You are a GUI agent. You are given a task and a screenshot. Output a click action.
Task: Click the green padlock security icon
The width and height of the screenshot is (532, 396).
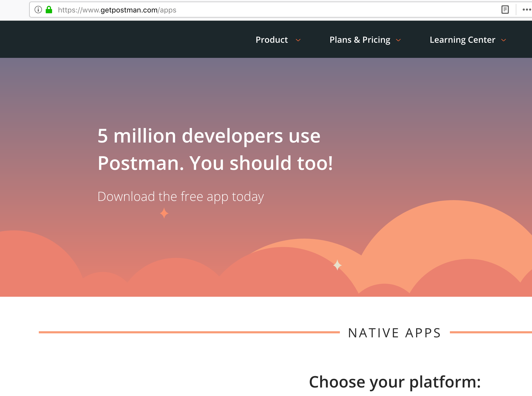pos(49,10)
